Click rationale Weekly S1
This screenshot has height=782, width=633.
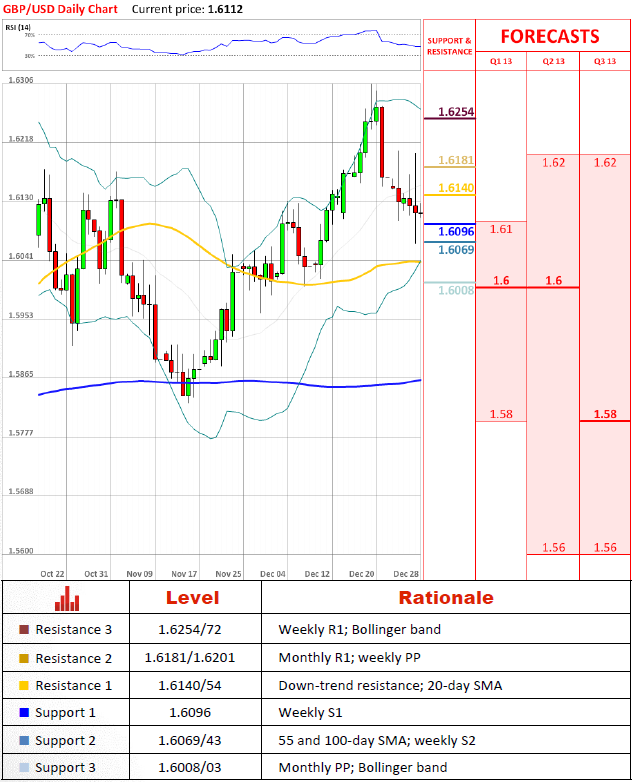(310, 713)
